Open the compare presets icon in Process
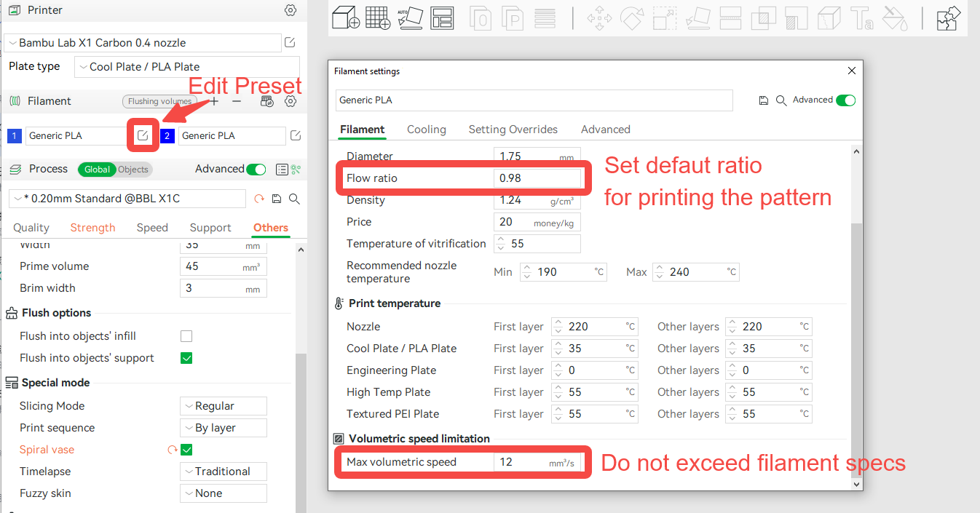The image size is (980, 513). point(296,170)
